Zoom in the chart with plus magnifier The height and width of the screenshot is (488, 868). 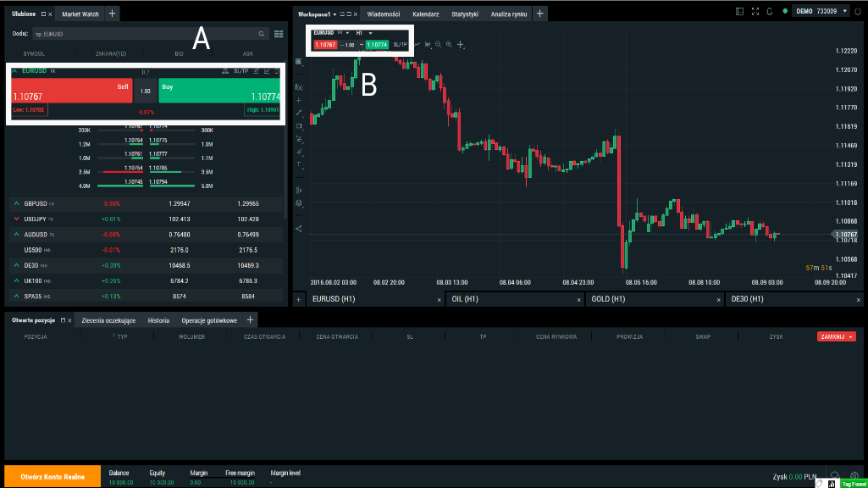[449, 44]
